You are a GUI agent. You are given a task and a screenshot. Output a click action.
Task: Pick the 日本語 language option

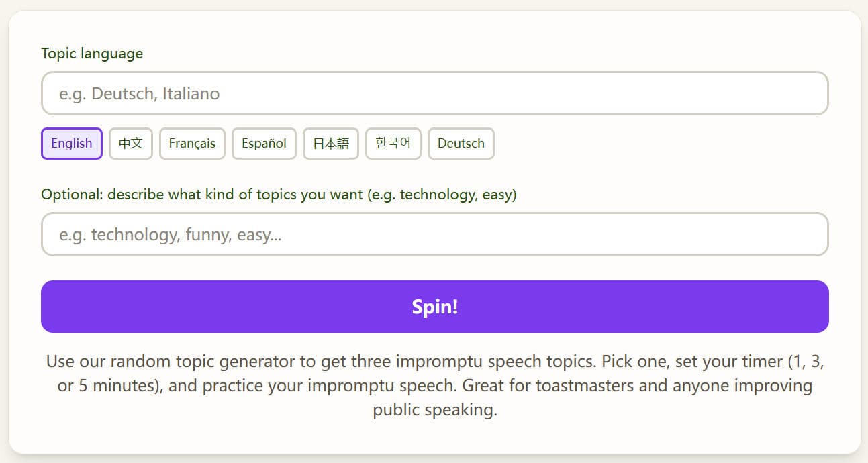[x=330, y=143]
